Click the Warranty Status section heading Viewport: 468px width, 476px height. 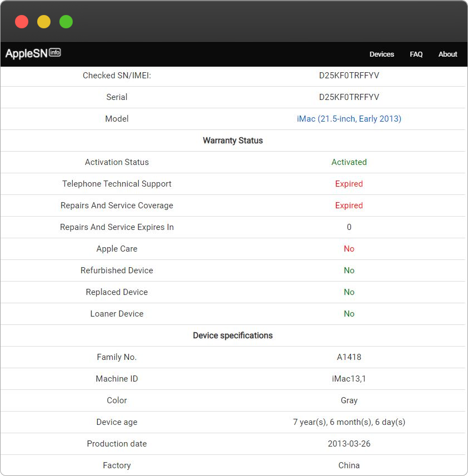(233, 141)
